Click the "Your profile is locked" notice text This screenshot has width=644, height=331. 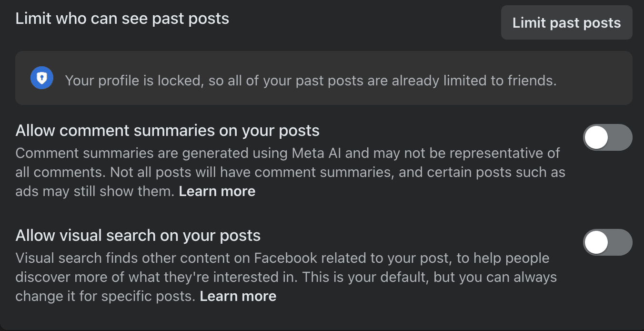(x=311, y=81)
